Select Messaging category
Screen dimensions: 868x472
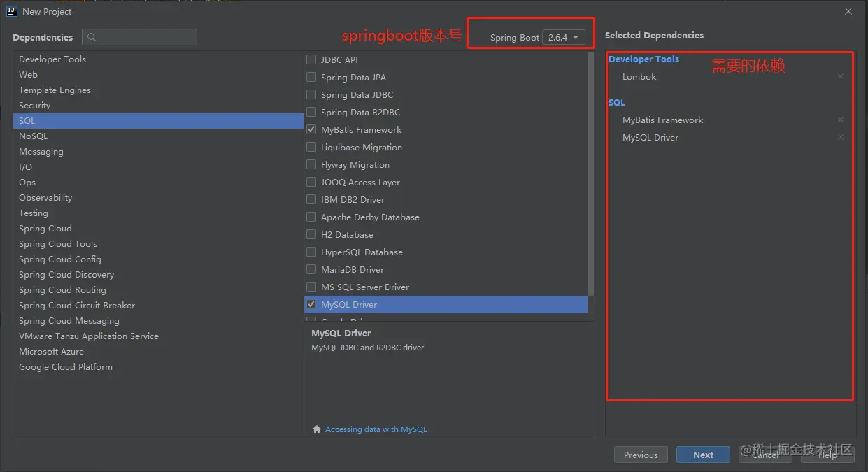click(x=158, y=151)
